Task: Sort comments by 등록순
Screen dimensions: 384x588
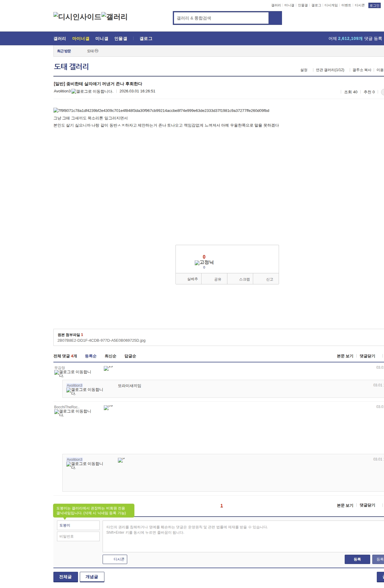Action: 91,356
